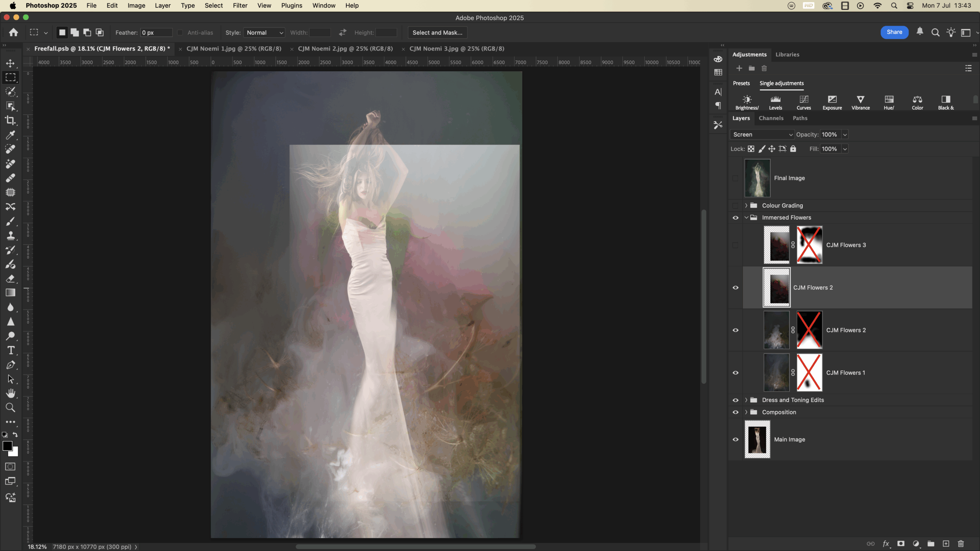Delete layer with the trash icon
The width and height of the screenshot is (980, 551).
click(x=960, y=544)
